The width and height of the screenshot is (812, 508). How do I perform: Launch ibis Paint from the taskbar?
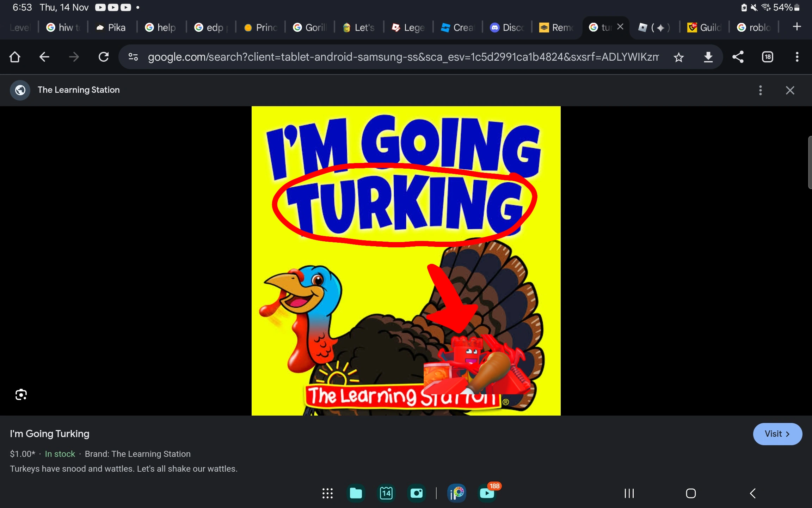(456, 493)
